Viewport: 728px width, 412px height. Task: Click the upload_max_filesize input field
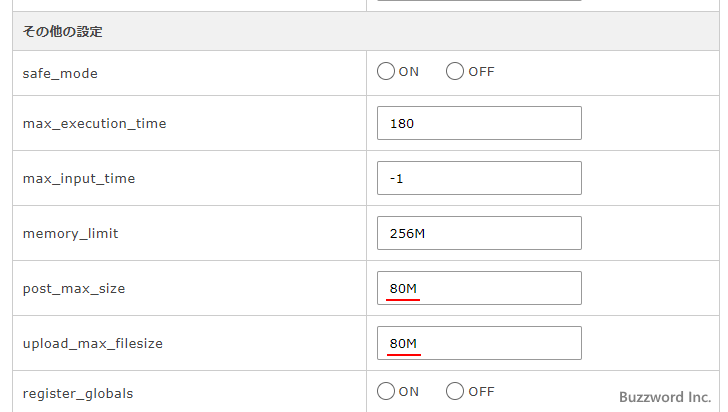(x=479, y=344)
